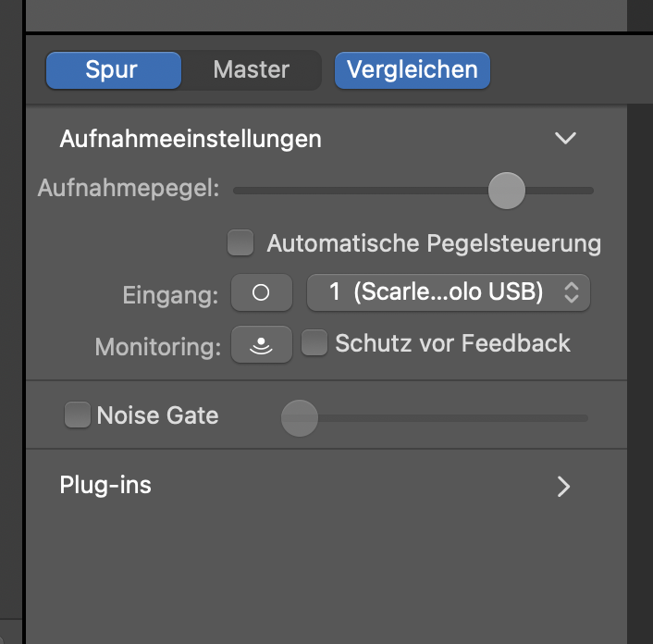Click the Aufnahmepegel slider knob
The width and height of the screenshot is (653, 644).
pos(507,191)
